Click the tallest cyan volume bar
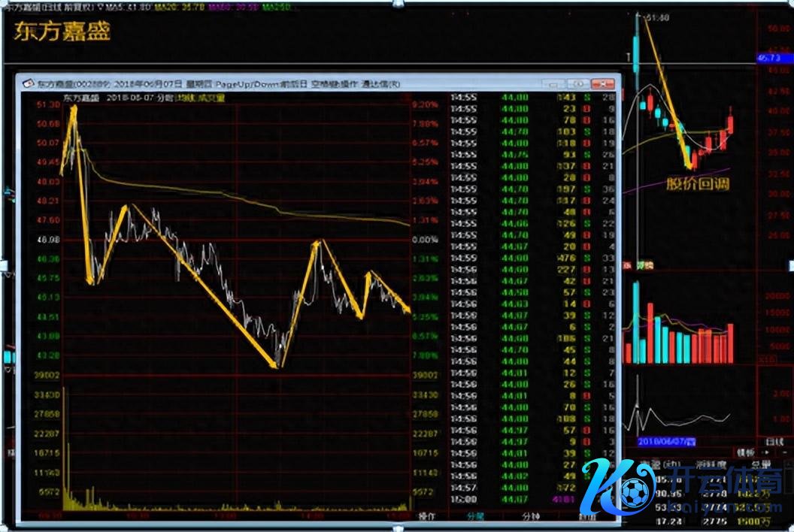Viewport: 794px width, 532px height. pos(636,322)
